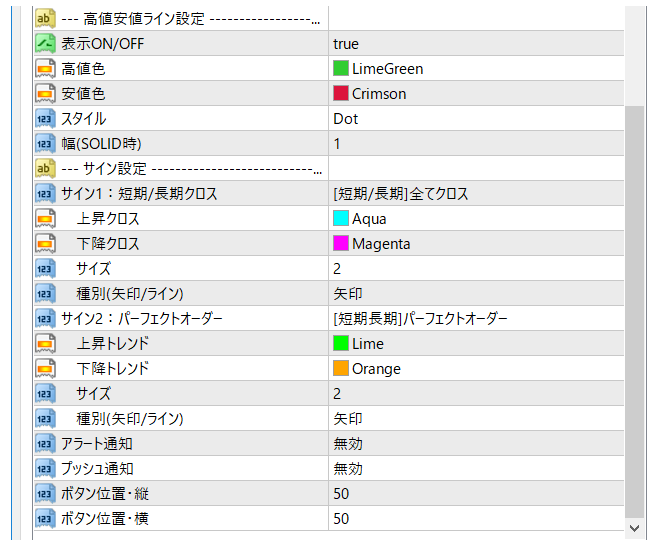Toggle プッシュ通知 value 無効
The width and height of the screenshot is (655, 545).
tap(348, 469)
